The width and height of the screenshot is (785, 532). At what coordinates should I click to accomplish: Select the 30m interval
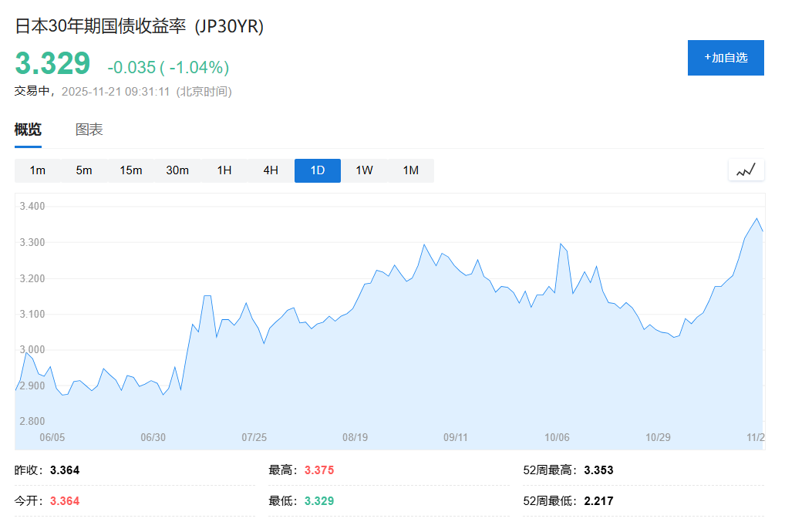click(177, 170)
